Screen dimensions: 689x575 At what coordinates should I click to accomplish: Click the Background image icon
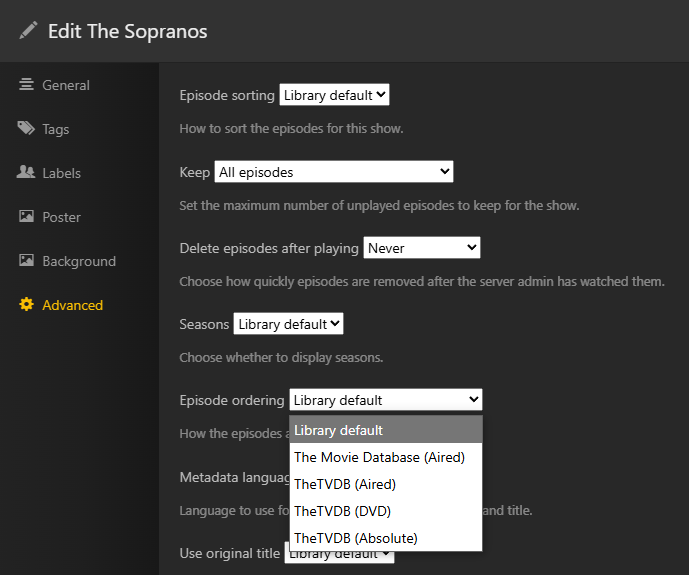(26, 261)
